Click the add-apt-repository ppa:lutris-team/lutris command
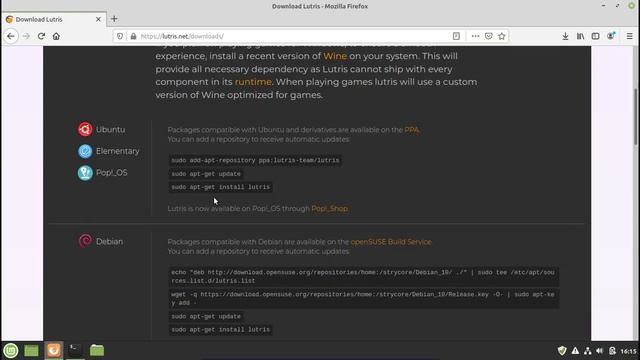This screenshot has width=640, height=360. click(x=255, y=160)
